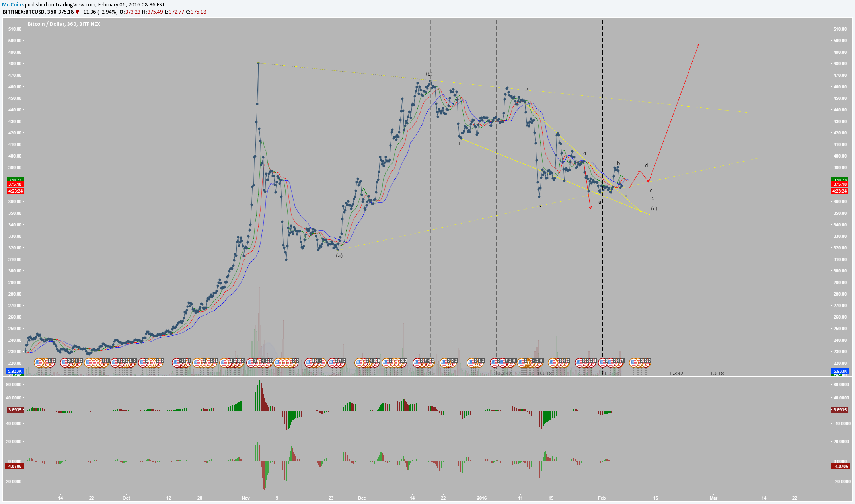Click the high value 'H:375.49'
Image resolution: width=855 pixels, height=504 pixels.
[x=153, y=12]
